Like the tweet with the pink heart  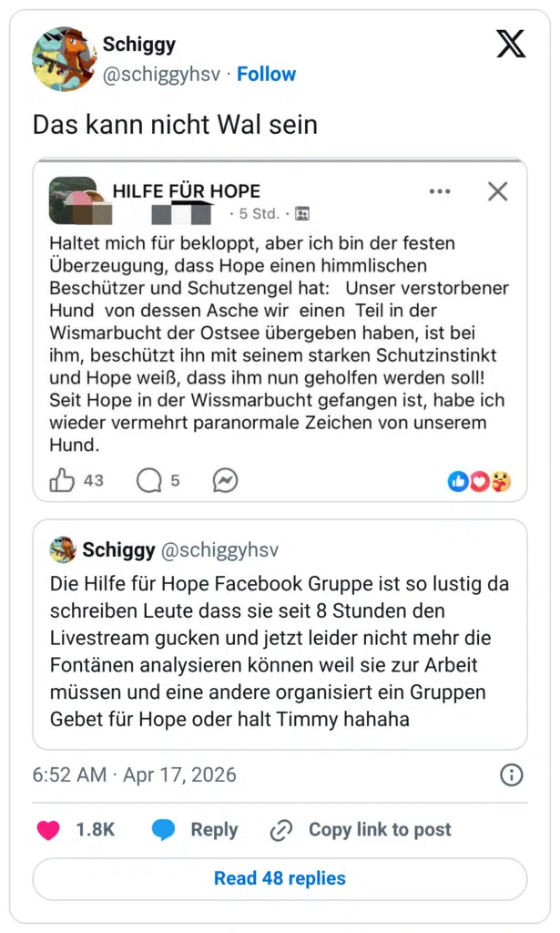(47, 830)
